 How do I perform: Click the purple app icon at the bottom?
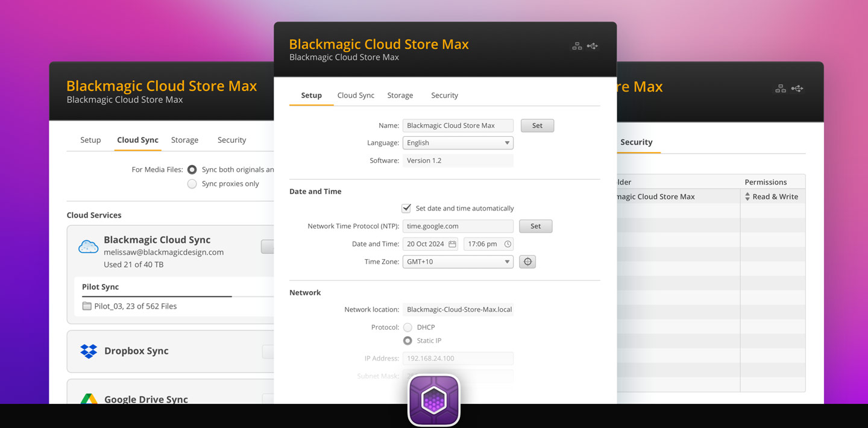433,400
